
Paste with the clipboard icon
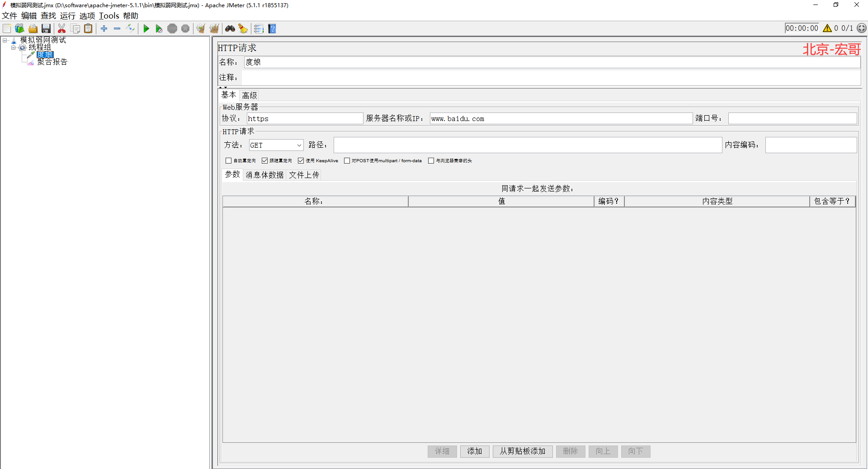[x=89, y=28]
